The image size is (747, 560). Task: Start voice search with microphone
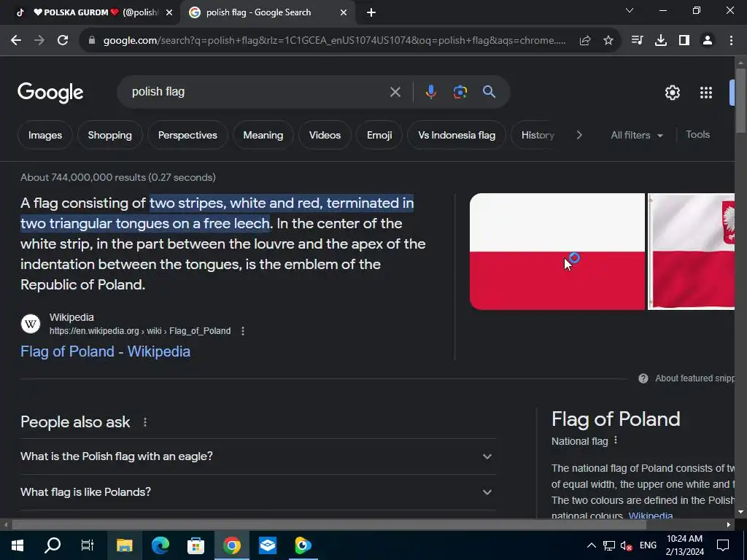430,91
